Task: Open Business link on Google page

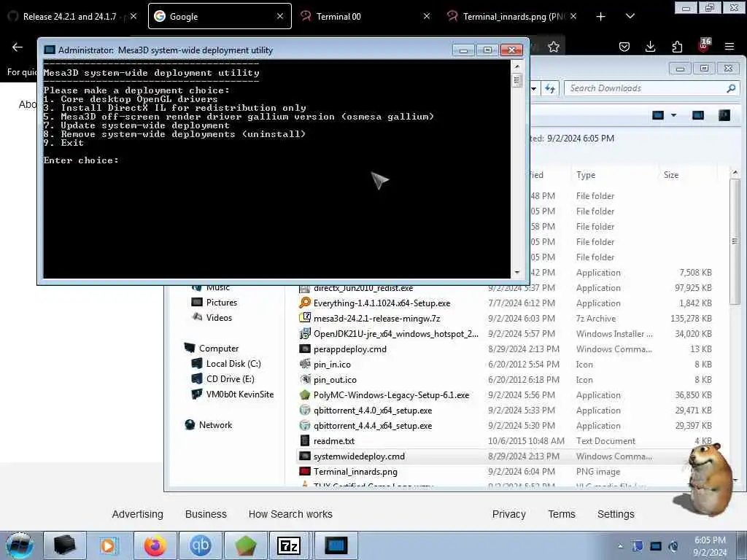Action: [206, 514]
